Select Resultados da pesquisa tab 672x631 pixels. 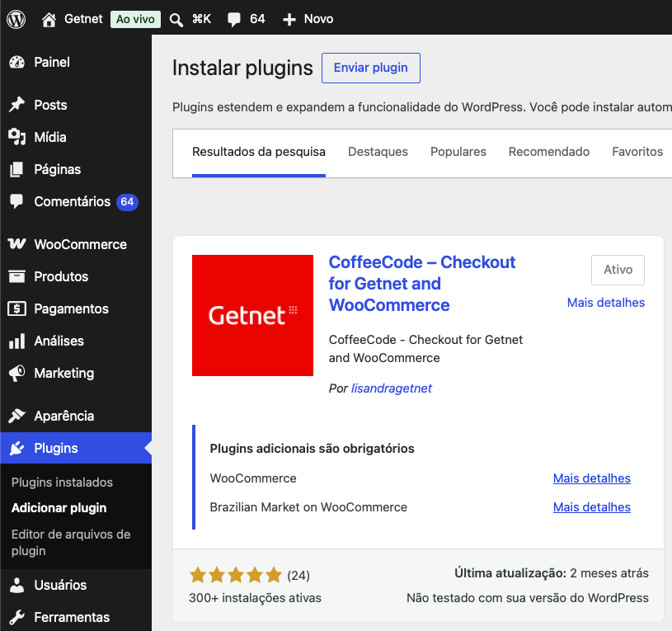[259, 152]
